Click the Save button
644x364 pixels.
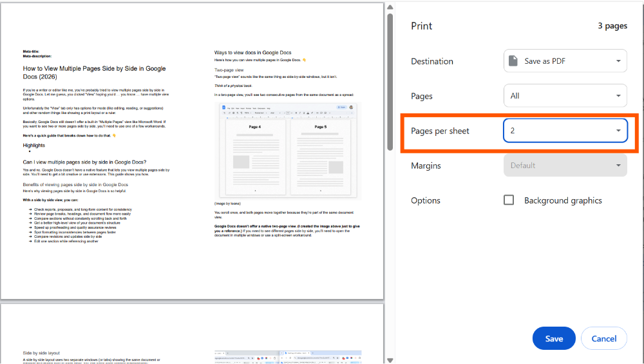point(554,338)
